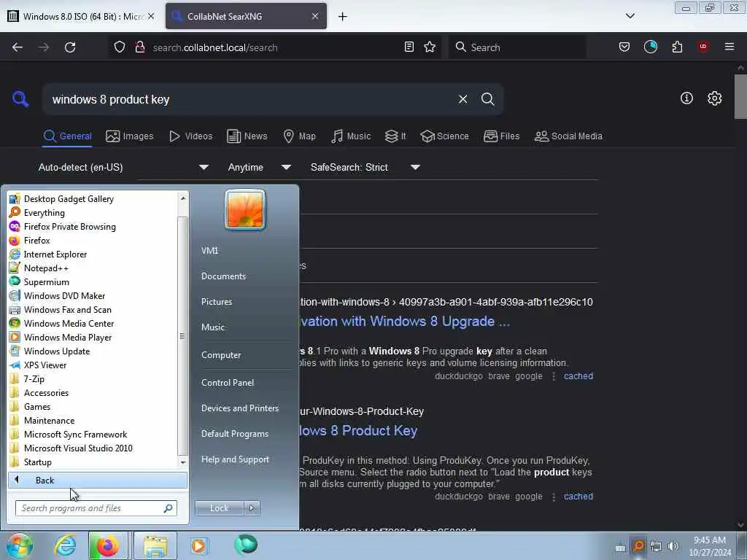747x560 pixels.
Task: Click the network tray icon
Action: (656, 546)
